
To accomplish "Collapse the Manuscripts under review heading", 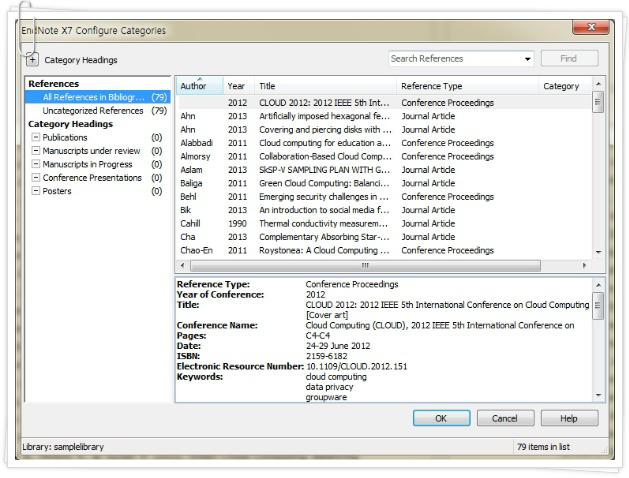I will click(36, 151).
